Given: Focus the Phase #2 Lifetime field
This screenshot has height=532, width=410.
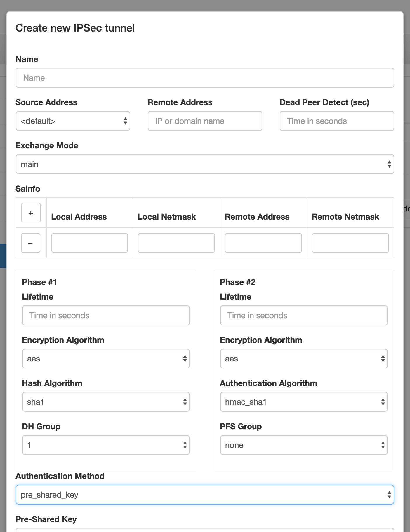Looking at the screenshot, I should click(304, 315).
